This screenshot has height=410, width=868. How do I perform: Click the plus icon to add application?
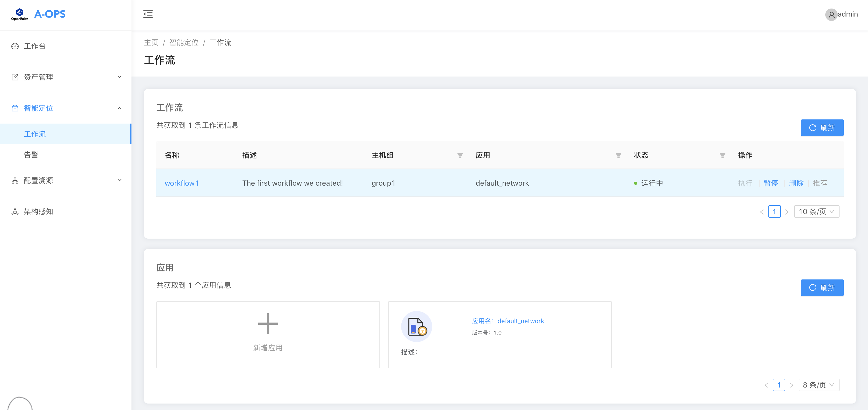click(268, 324)
